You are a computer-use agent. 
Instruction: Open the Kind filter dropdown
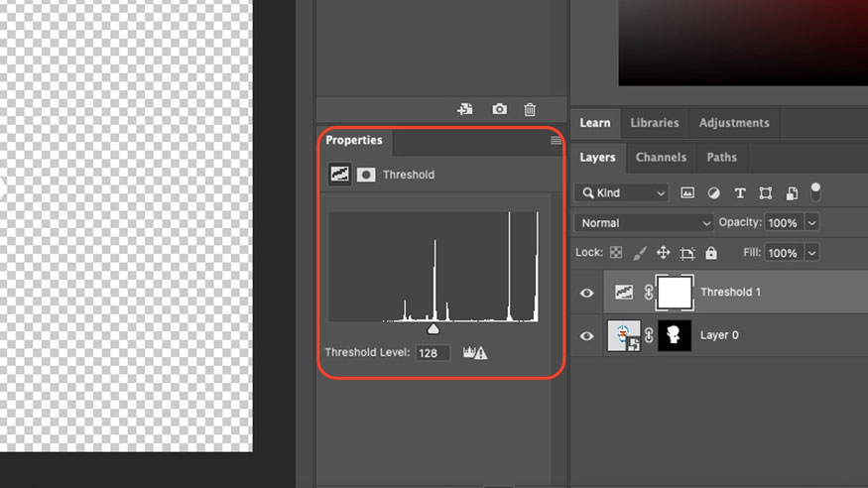tap(624, 192)
